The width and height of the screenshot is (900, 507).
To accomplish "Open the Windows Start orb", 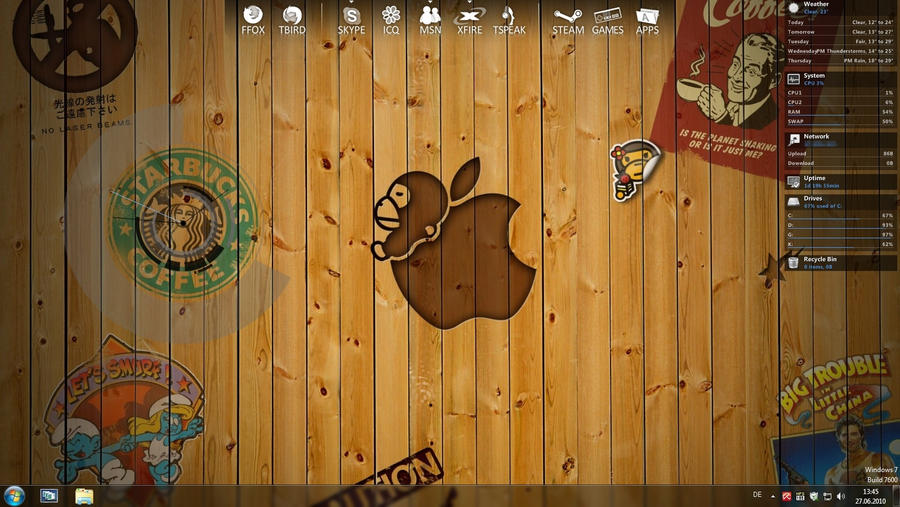I will (14, 496).
